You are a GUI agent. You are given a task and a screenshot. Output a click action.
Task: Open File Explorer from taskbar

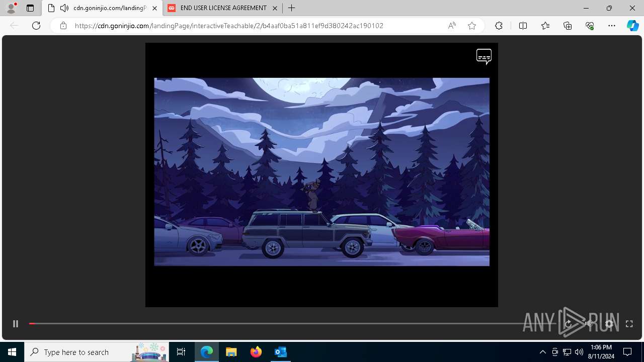[231, 352]
